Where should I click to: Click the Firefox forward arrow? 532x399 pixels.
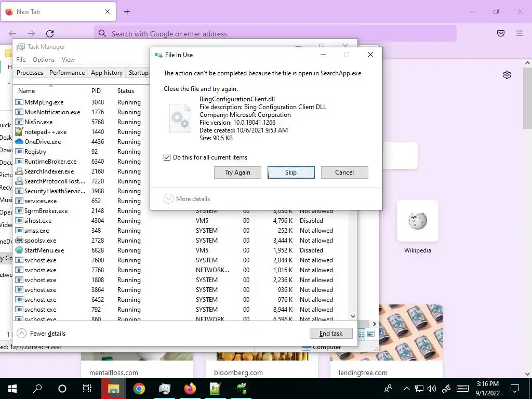click(x=31, y=34)
